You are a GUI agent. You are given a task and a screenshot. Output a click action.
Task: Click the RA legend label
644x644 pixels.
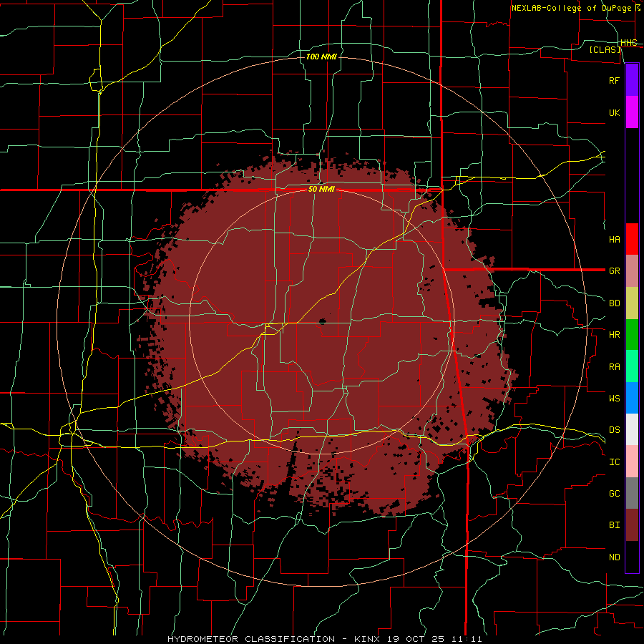[x=614, y=367]
